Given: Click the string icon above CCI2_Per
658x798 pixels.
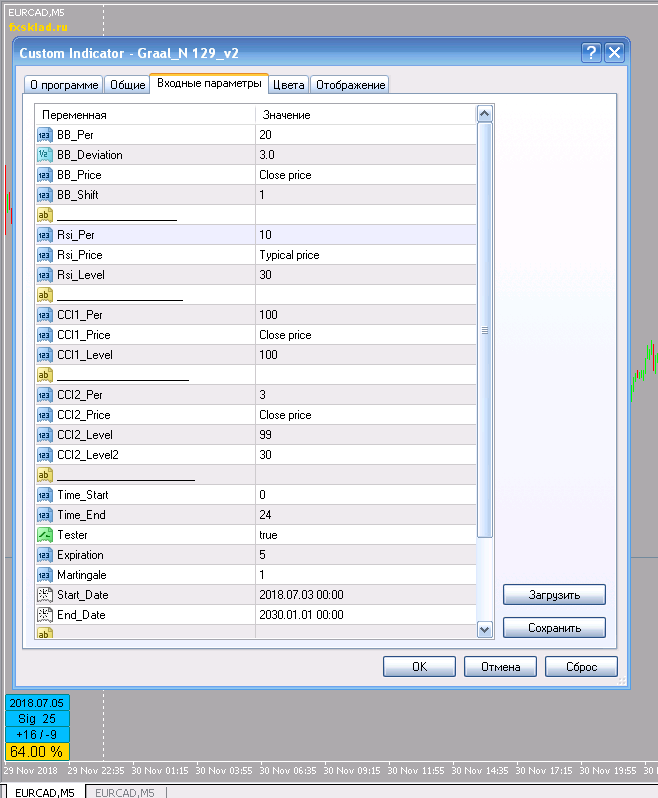Looking at the screenshot, I should (x=45, y=375).
